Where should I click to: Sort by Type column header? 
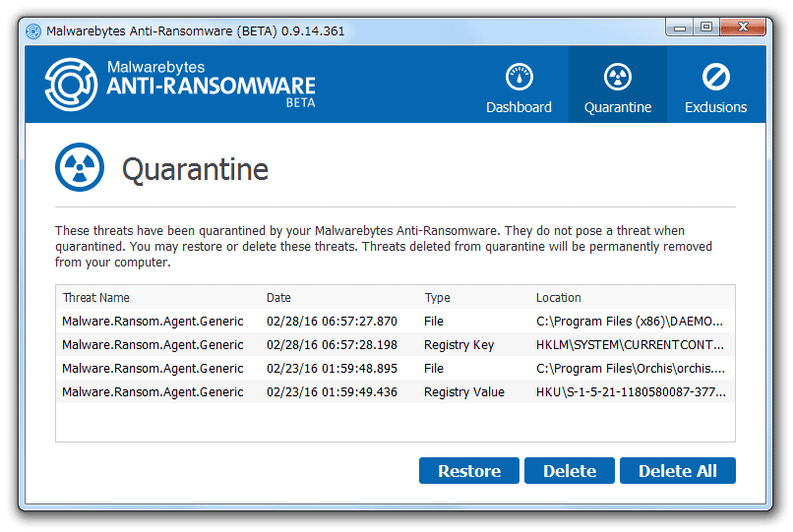(438, 298)
